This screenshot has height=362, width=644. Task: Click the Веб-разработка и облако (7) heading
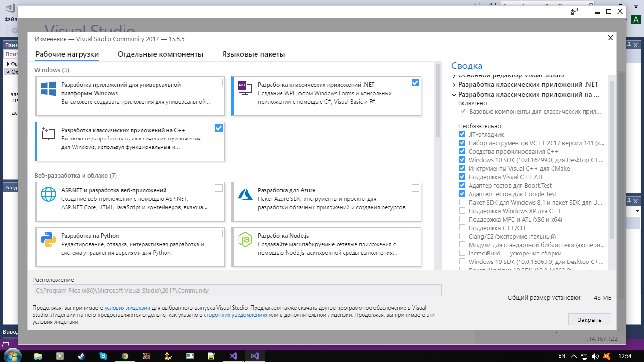pyautogui.click(x=75, y=176)
